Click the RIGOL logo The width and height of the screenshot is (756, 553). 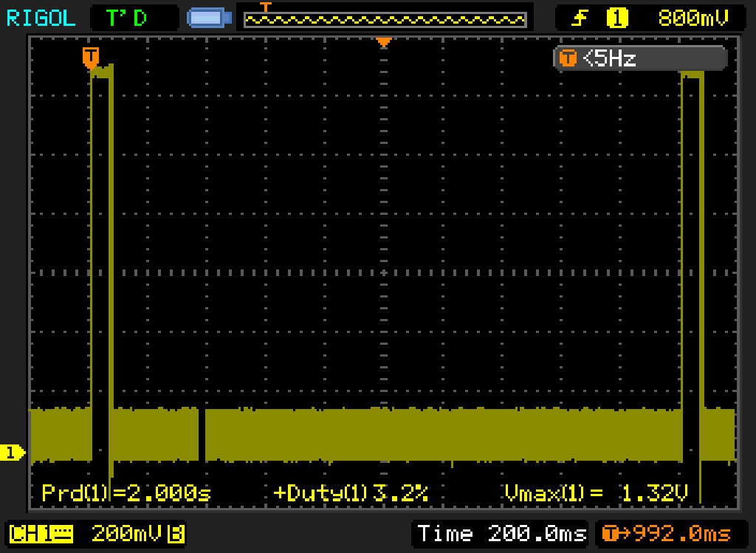pyautogui.click(x=41, y=18)
